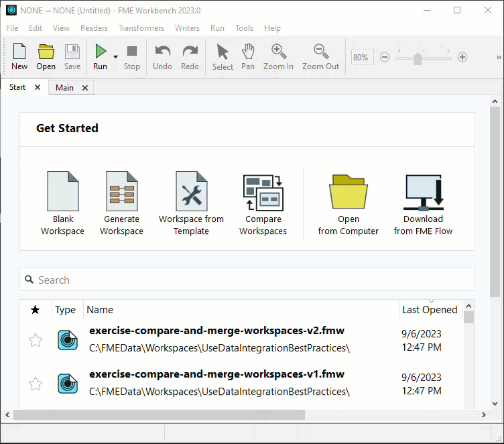Click the Save disk toolbar icon
This screenshot has width=504, height=444.
coord(72,56)
